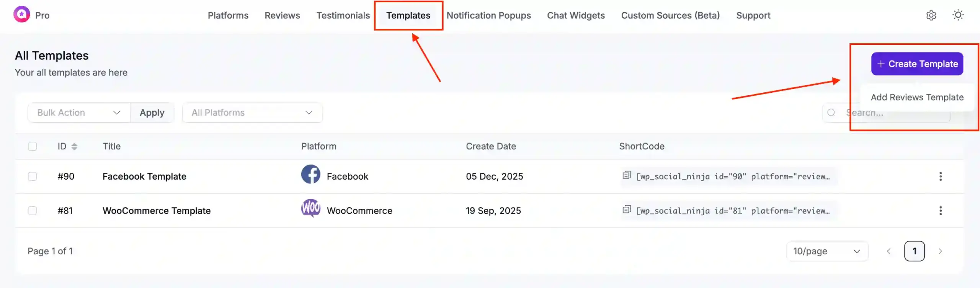Open the three-dot menu for Facebook Template
This screenshot has width=980, height=288.
pyautogui.click(x=941, y=176)
